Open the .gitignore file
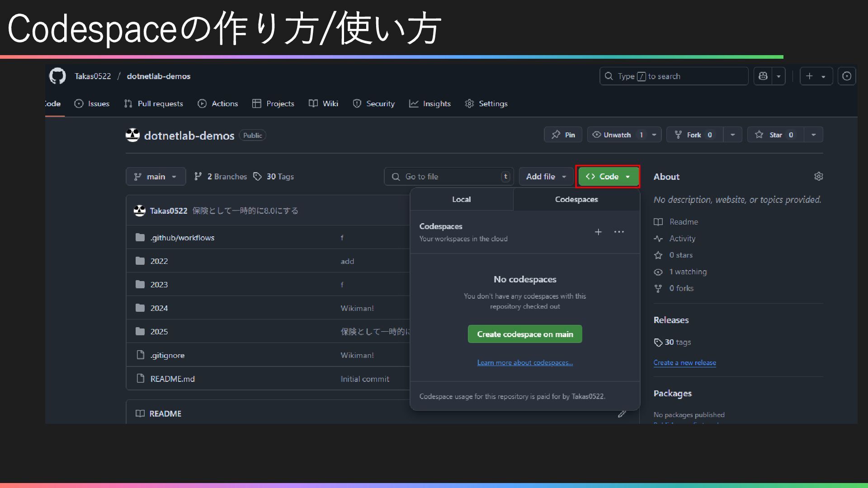 167,355
